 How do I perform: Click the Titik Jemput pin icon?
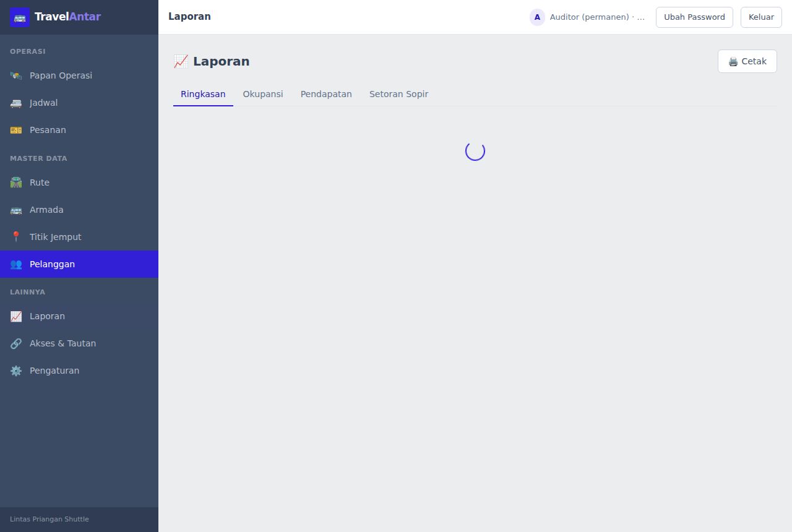click(x=16, y=237)
